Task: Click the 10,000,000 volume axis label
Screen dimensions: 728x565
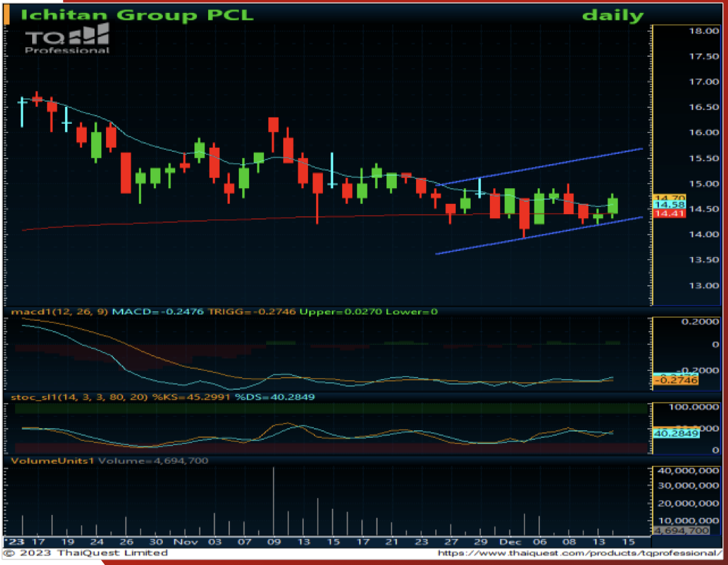Action: [688, 521]
